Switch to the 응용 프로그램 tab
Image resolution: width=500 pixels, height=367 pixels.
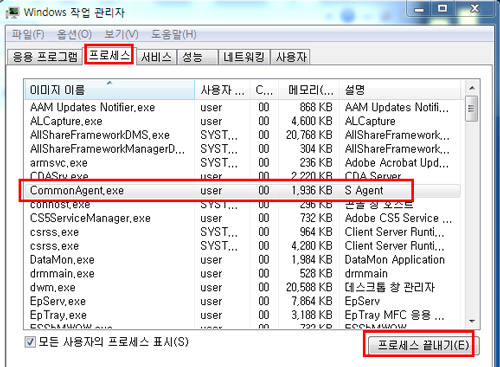pyautogui.click(x=45, y=57)
